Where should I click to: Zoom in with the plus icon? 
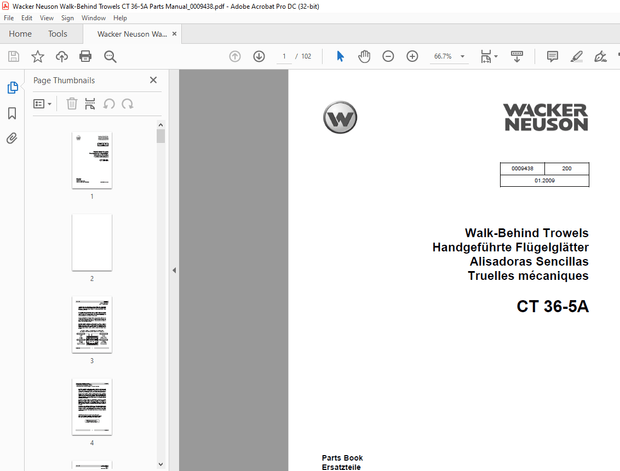pyautogui.click(x=412, y=57)
